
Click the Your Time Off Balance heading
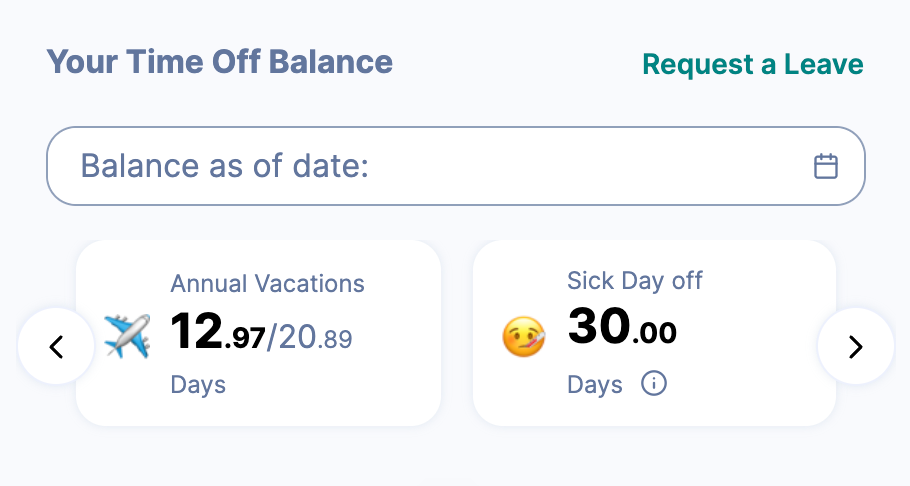219,62
